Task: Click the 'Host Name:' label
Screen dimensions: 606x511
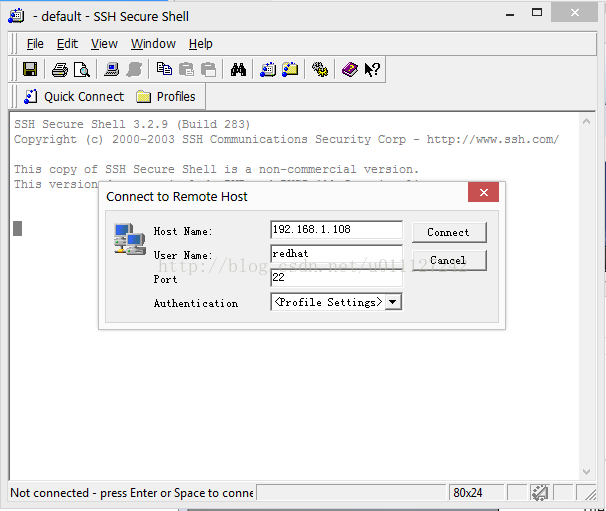Action: pos(183,232)
